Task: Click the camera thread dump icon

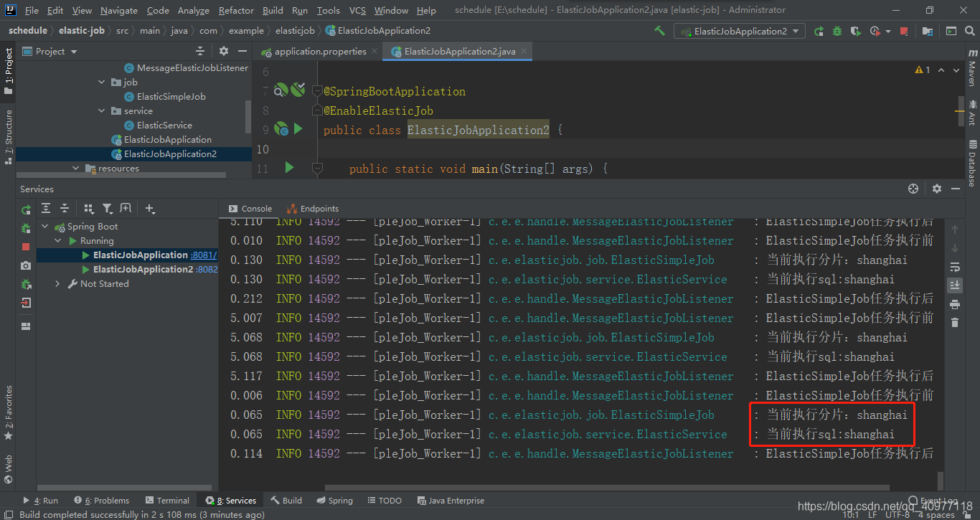Action: (26, 265)
